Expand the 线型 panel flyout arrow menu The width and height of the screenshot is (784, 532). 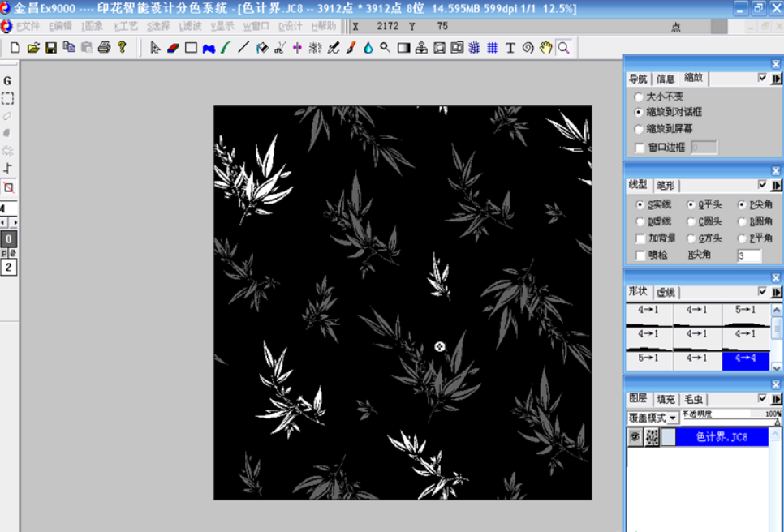(x=776, y=186)
